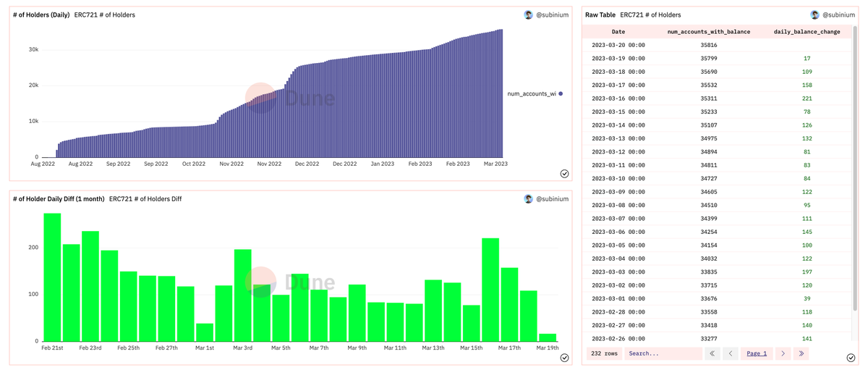The height and width of the screenshot is (370, 868).
Task: Select the date cell 2023-03-16 00:00
Action: click(618, 98)
